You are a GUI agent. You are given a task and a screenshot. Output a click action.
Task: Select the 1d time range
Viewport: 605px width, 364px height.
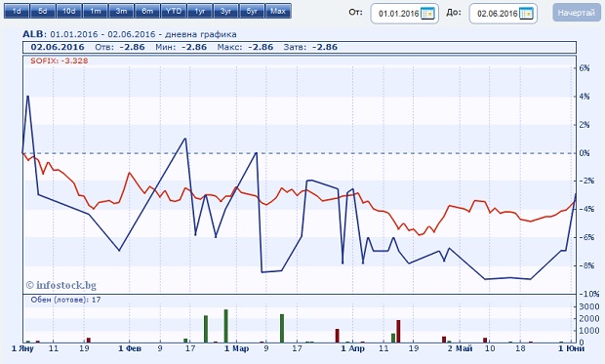click(17, 11)
